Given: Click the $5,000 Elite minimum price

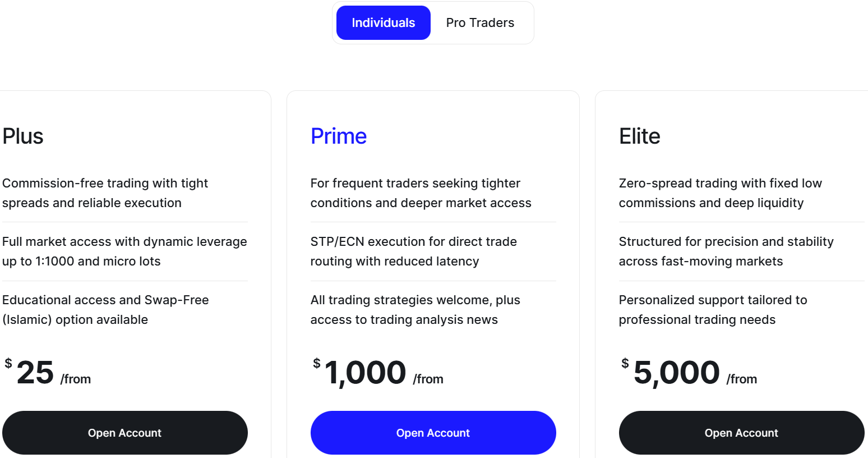Looking at the screenshot, I should [x=676, y=373].
